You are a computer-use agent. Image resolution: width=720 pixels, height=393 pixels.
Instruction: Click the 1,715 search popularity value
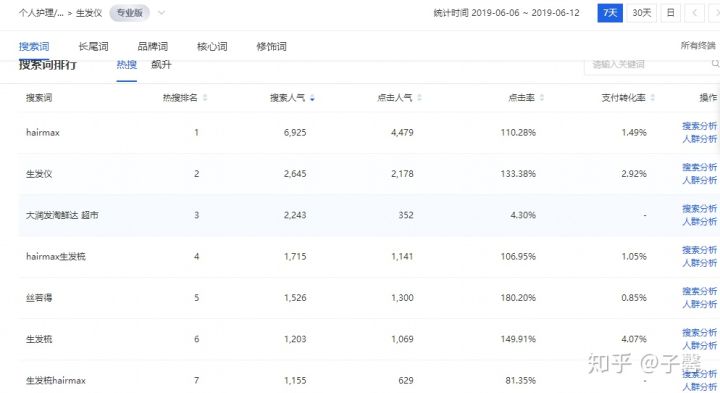coord(295,256)
